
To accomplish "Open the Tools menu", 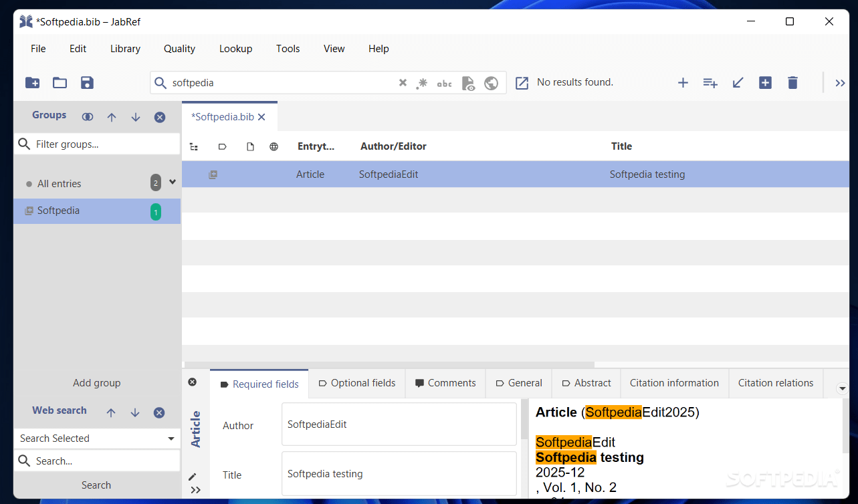I will point(288,49).
